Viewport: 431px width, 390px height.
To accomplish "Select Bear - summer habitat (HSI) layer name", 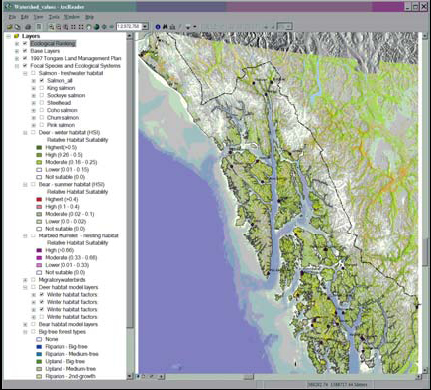I will click(x=71, y=184).
